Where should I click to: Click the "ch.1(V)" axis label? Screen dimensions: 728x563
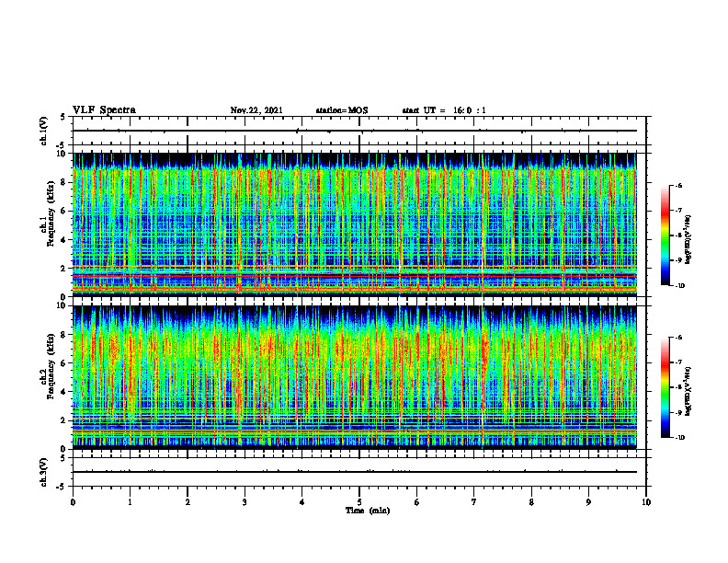[44, 131]
